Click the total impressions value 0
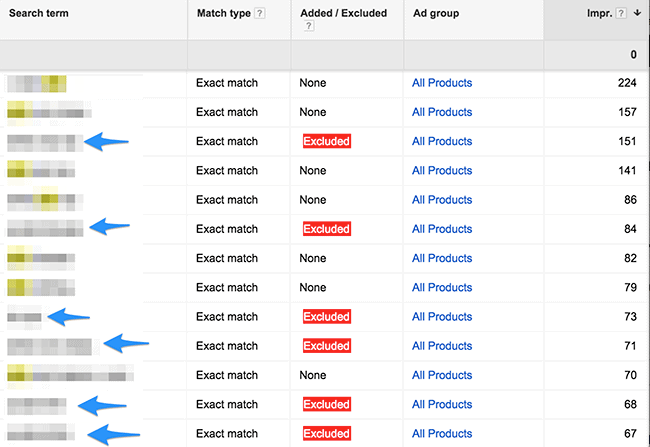Screen dimensions: 650x447 [633, 55]
